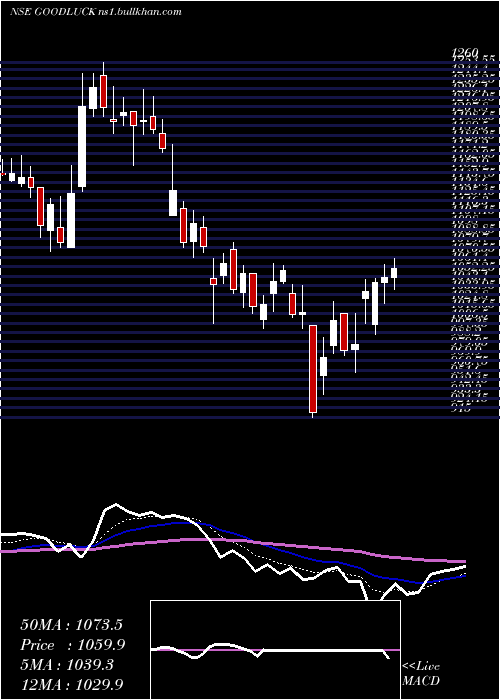This screenshot has width=500, height=700.
Task: Click the 1260 price axis label
Action: (x=465, y=53)
